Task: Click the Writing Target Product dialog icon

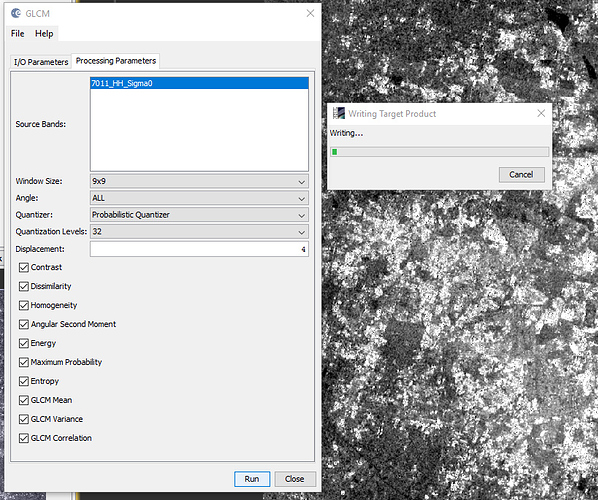Action: point(339,113)
